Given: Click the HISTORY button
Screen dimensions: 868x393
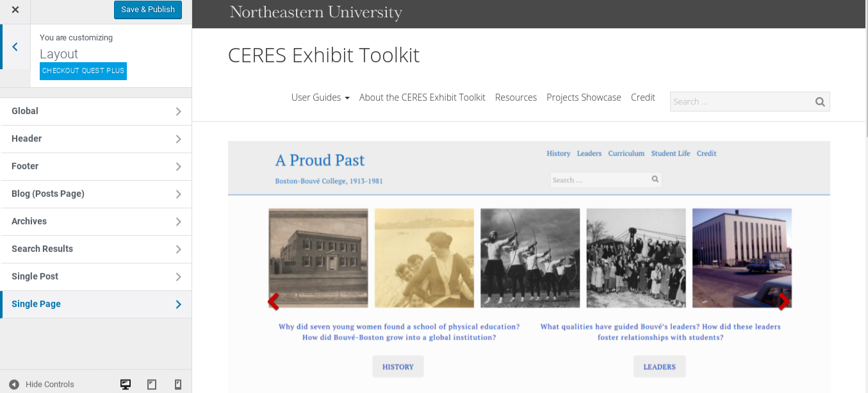Looking at the screenshot, I should tap(398, 367).
